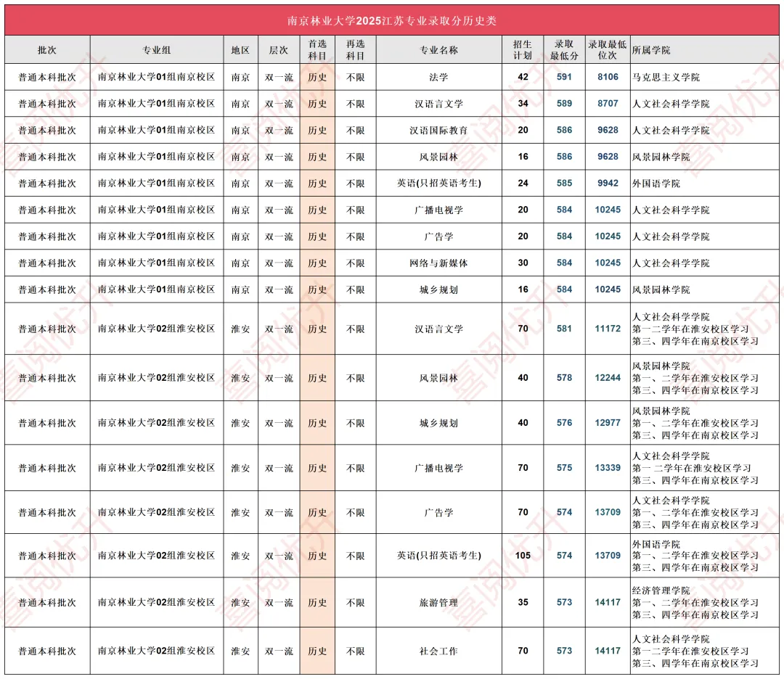Select the minimum score 581 cell
The width and height of the screenshot is (784, 679).
tap(564, 329)
